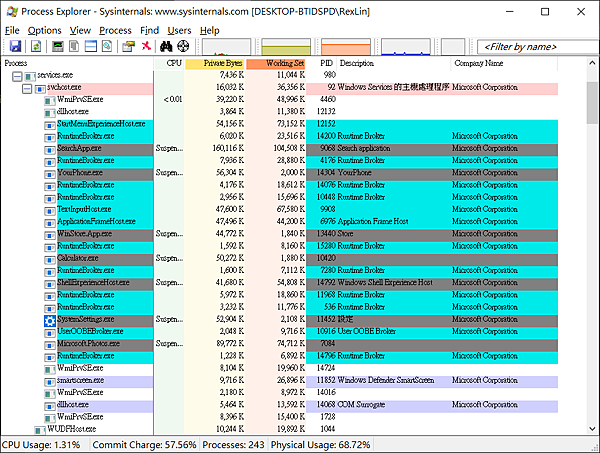Collapse the svchost.exe tree node
Screen dimensions: 600x453
click(27, 89)
